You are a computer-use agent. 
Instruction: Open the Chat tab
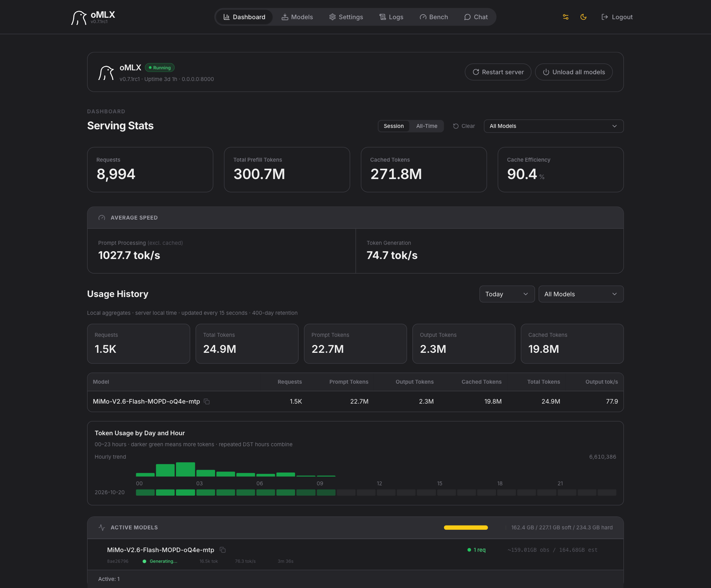pyautogui.click(x=476, y=17)
